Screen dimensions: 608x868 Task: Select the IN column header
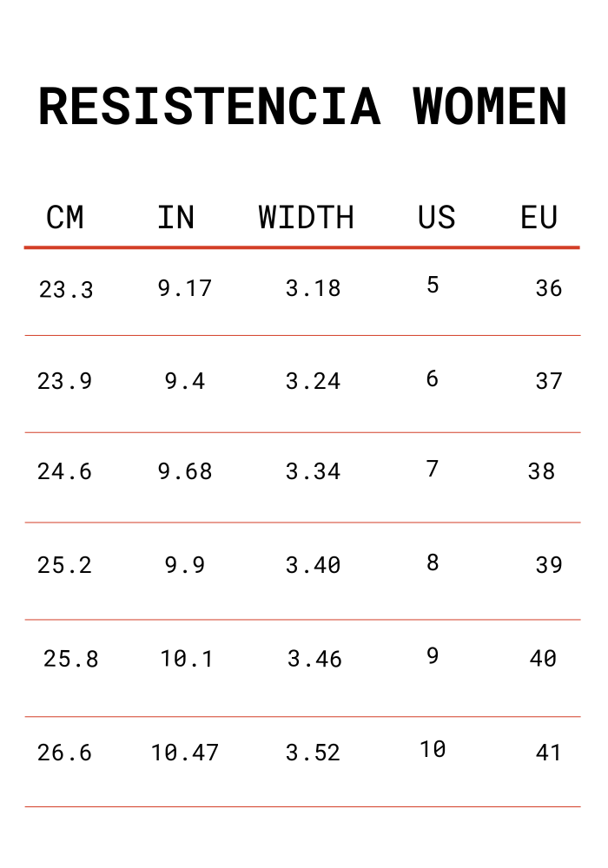176,217
